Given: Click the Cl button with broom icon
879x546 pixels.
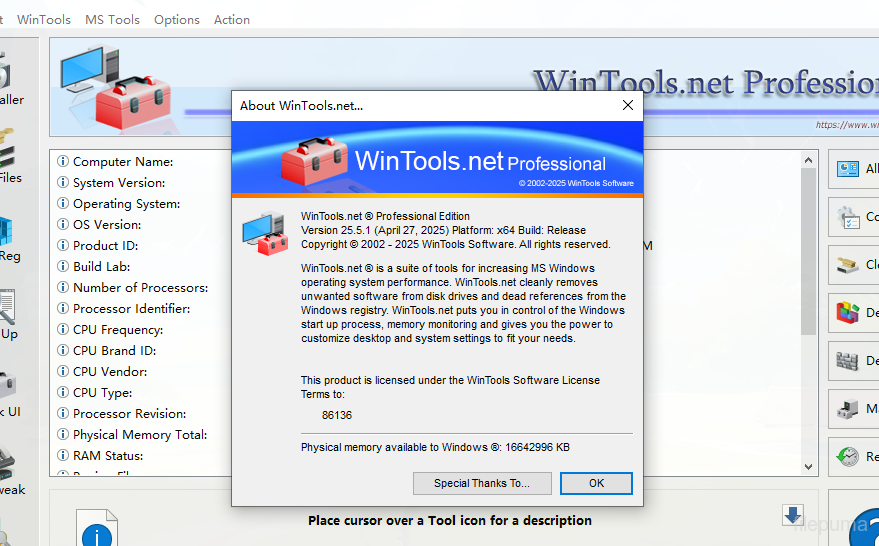Looking at the screenshot, I should (853, 265).
